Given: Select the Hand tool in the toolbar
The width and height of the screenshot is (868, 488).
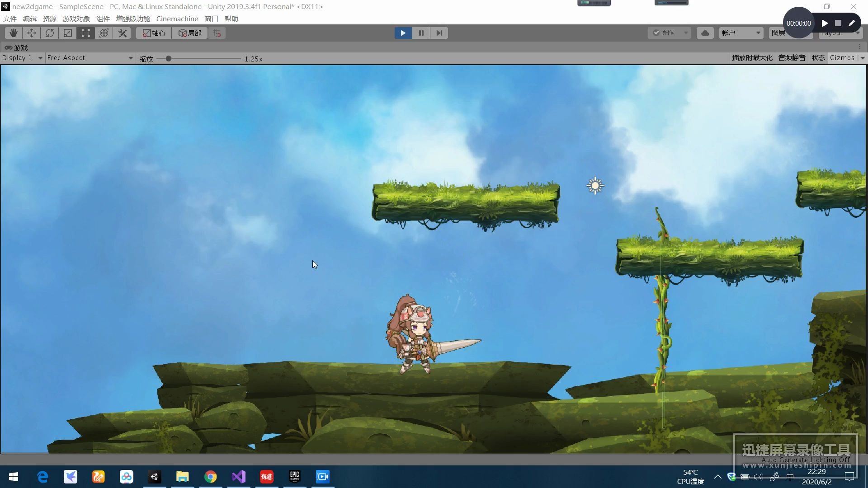Looking at the screenshot, I should (14, 33).
